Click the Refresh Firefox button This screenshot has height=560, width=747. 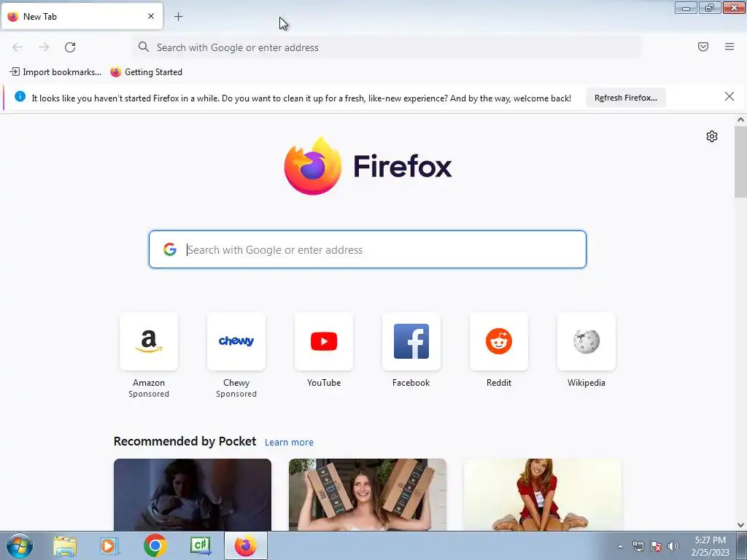pos(626,98)
